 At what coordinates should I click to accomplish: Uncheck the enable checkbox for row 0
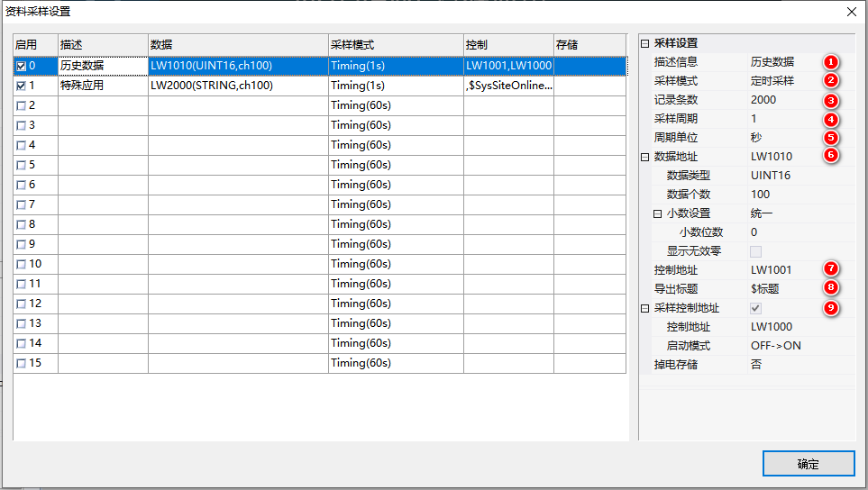21,66
